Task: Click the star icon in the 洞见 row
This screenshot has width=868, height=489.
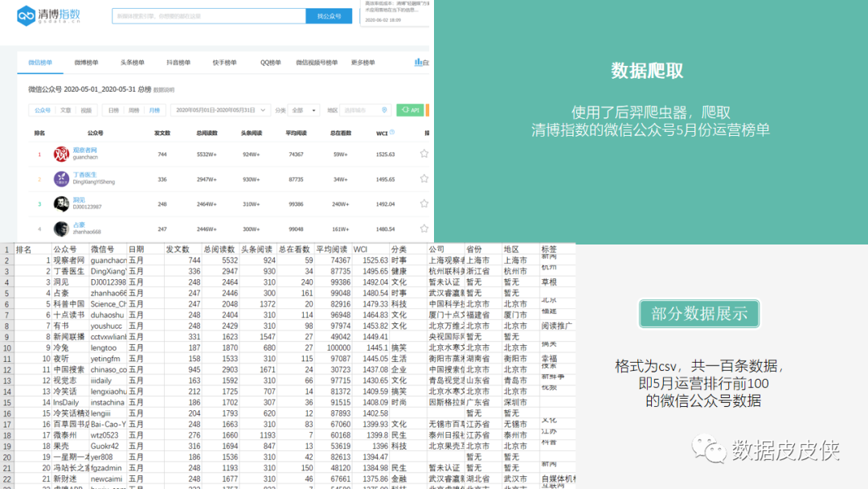Action: [424, 203]
